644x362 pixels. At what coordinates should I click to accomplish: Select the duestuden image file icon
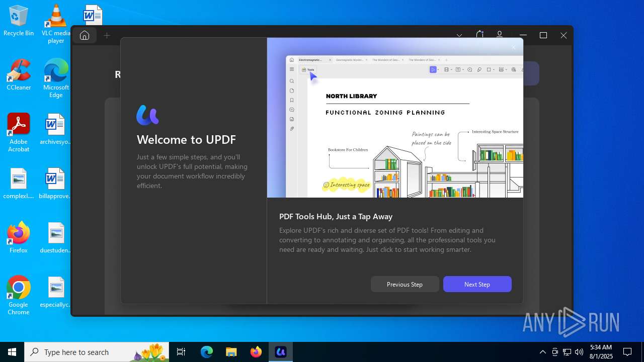coord(56,238)
